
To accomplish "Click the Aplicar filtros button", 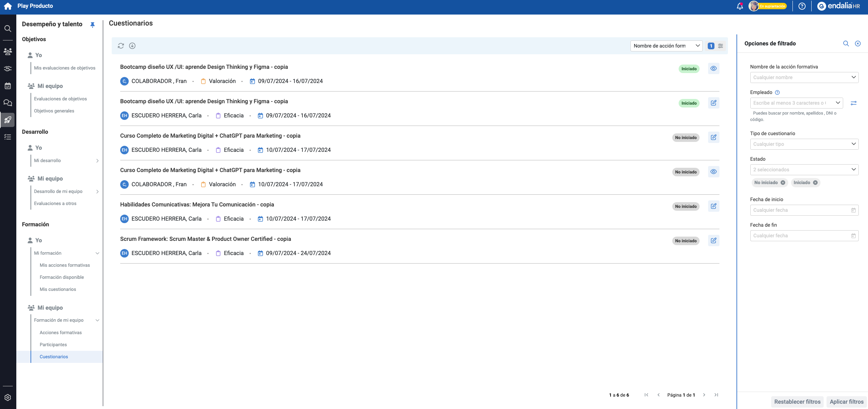I will pyautogui.click(x=846, y=402).
